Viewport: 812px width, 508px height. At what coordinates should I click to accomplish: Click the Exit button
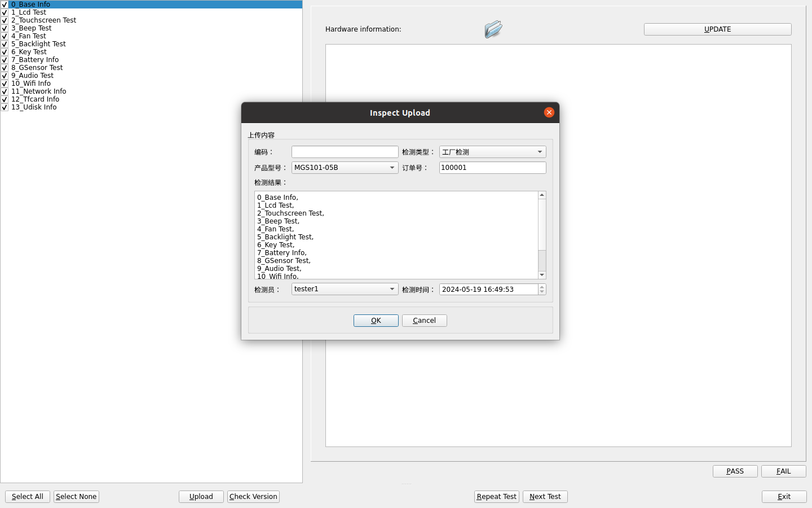[784, 497]
